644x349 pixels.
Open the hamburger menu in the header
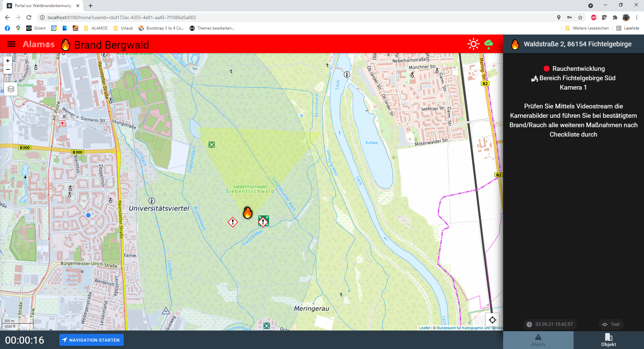(11, 44)
